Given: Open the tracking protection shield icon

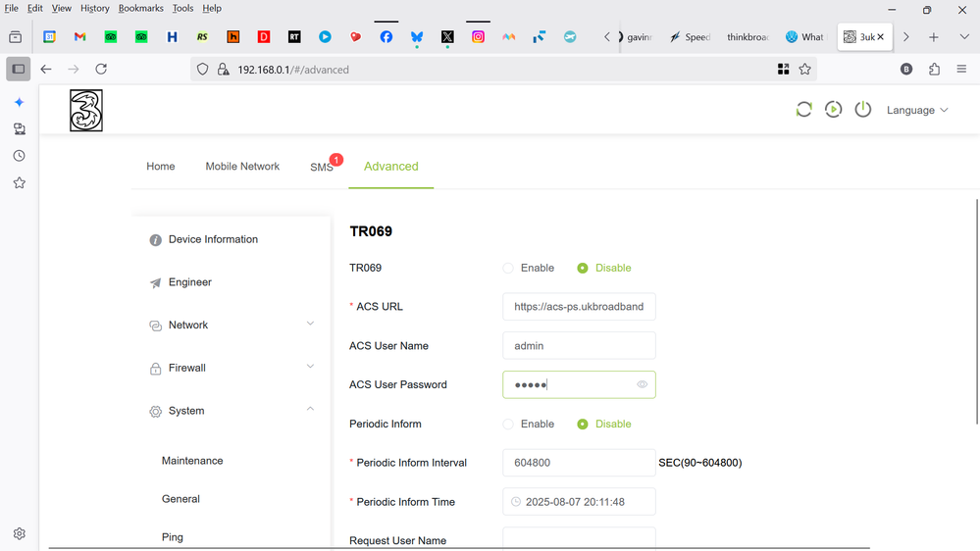Looking at the screenshot, I should 202,70.
